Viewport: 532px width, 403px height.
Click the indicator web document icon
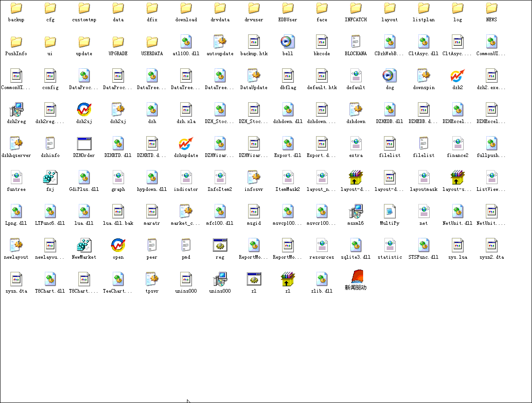(x=186, y=177)
